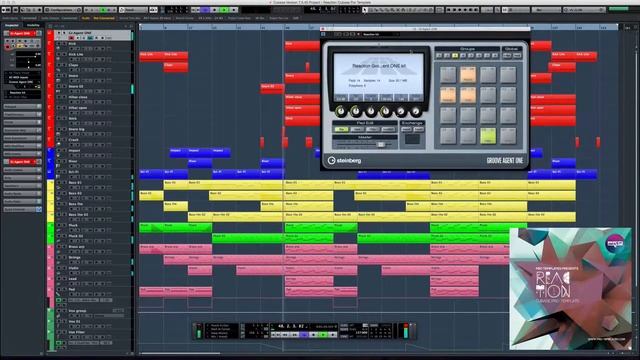
Task: Click the last knob under the Groove Agent display
Action: pos(416,111)
